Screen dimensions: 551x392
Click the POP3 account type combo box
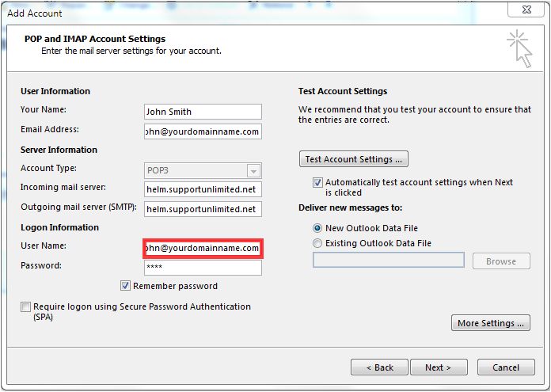203,171
